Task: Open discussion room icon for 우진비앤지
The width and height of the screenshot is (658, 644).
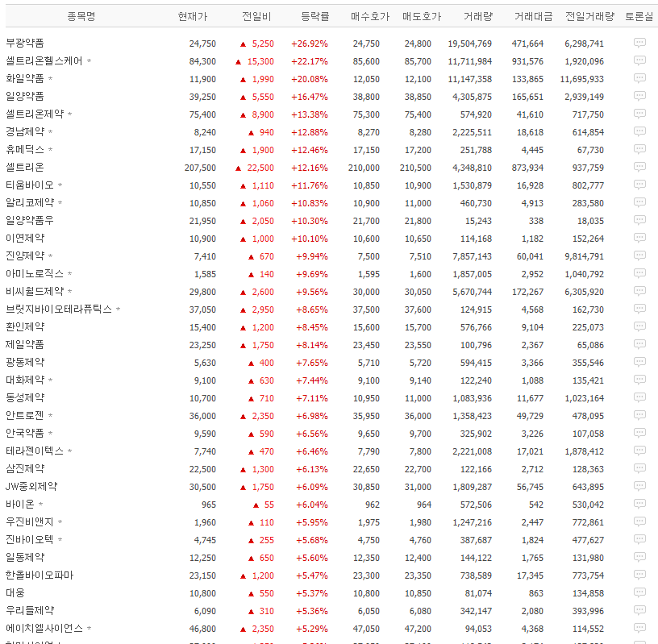Action: (x=639, y=521)
